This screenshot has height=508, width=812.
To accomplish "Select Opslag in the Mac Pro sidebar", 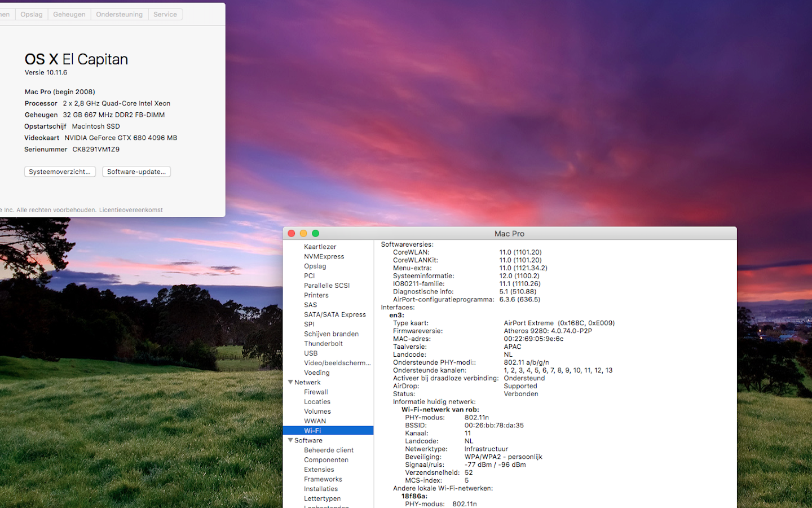I will pyautogui.click(x=315, y=266).
